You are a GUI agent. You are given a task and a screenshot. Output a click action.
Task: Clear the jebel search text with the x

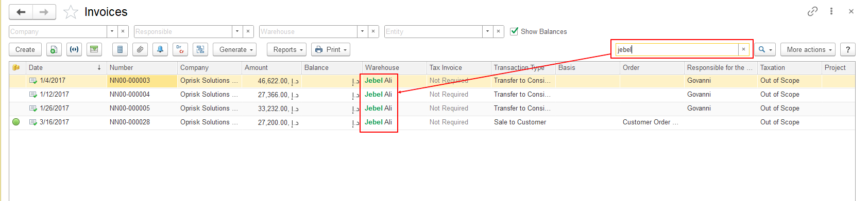pos(743,49)
